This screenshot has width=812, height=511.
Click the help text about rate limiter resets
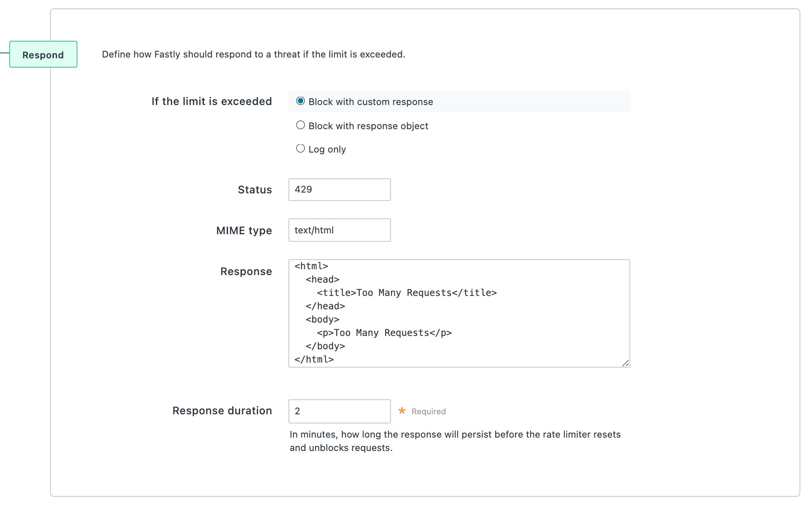pos(454,434)
